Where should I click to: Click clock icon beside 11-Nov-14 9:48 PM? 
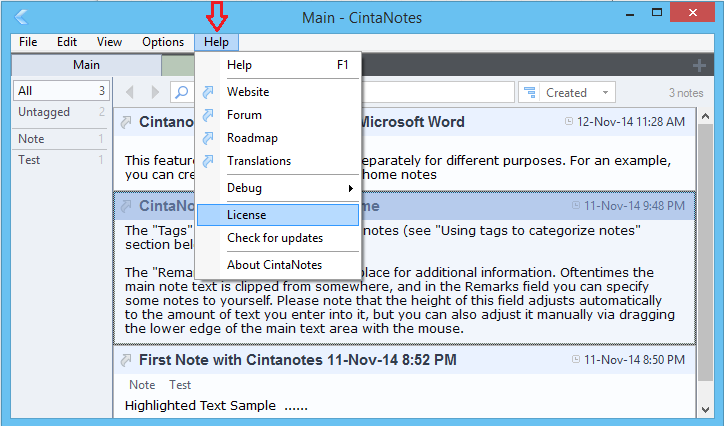coord(576,205)
